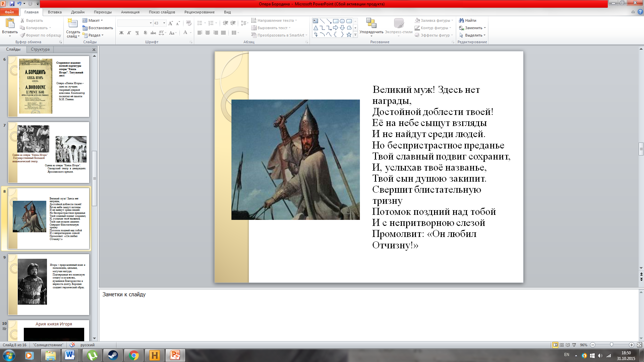Select the five-point star shape
Viewport: 644px width, 362px height.
(x=349, y=35)
